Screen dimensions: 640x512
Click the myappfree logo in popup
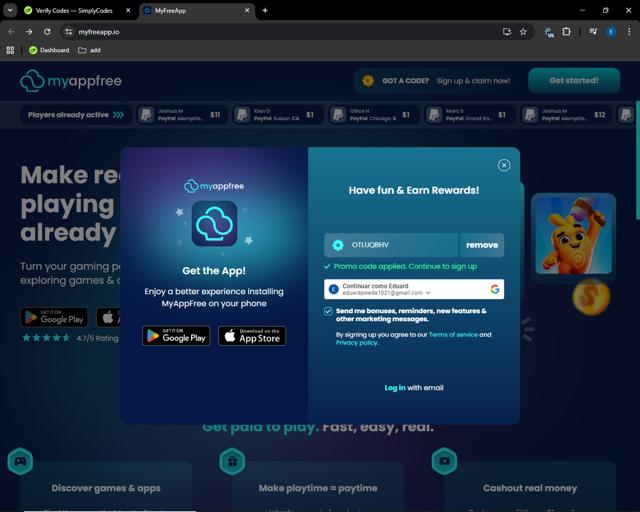214,186
